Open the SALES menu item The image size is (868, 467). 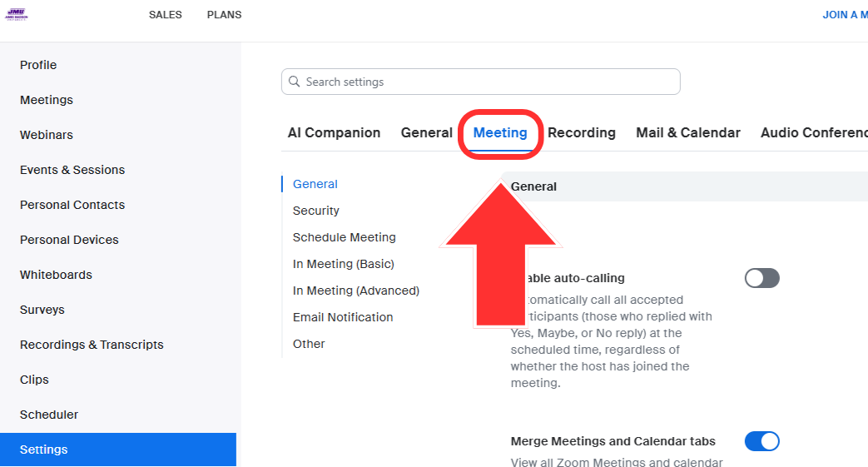tap(165, 15)
